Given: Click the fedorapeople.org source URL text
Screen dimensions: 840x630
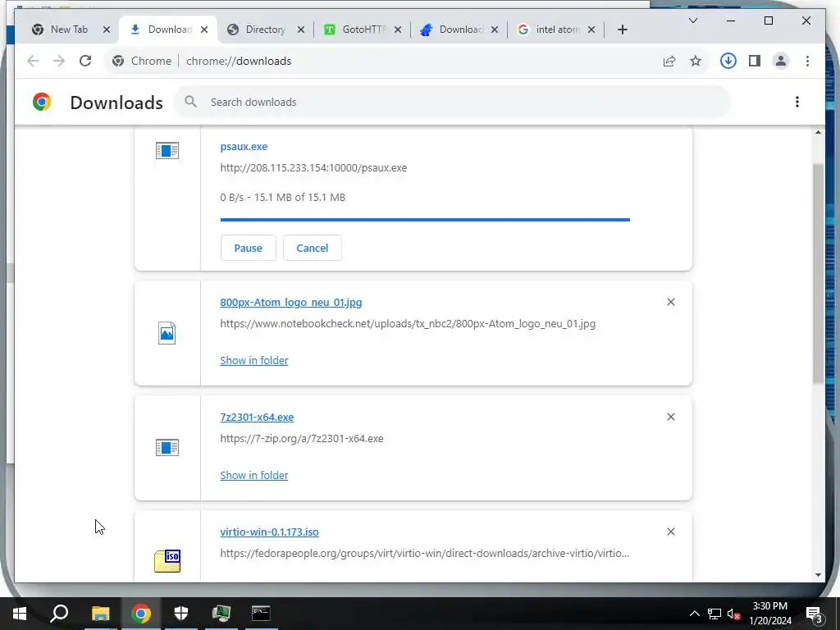Looking at the screenshot, I should coord(425,553).
